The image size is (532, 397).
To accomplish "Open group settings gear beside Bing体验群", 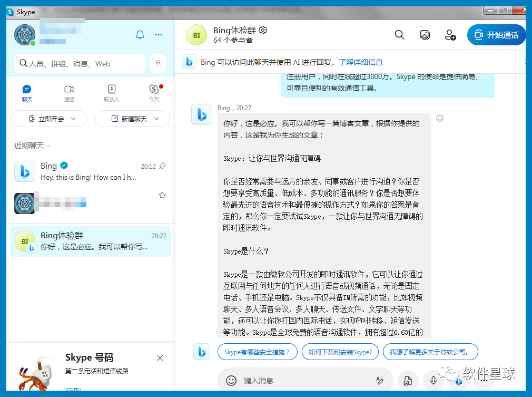I will [263, 30].
